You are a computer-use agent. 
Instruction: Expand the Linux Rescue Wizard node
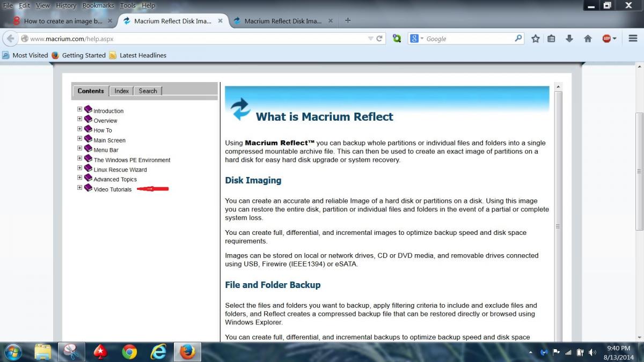[79, 168]
